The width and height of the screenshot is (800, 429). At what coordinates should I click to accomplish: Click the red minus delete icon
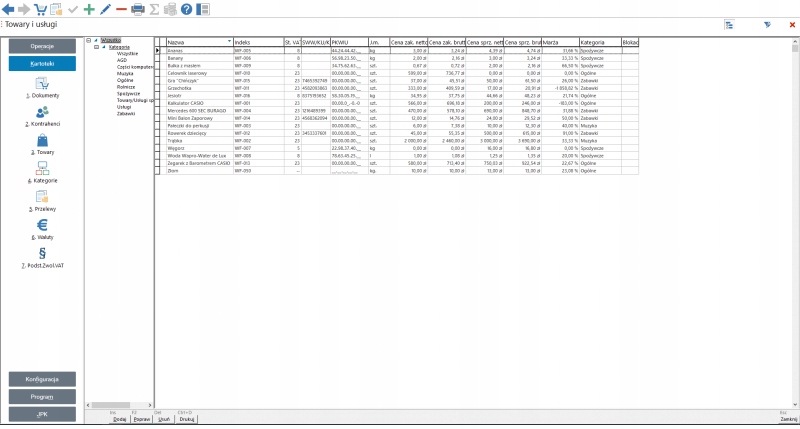coord(121,9)
